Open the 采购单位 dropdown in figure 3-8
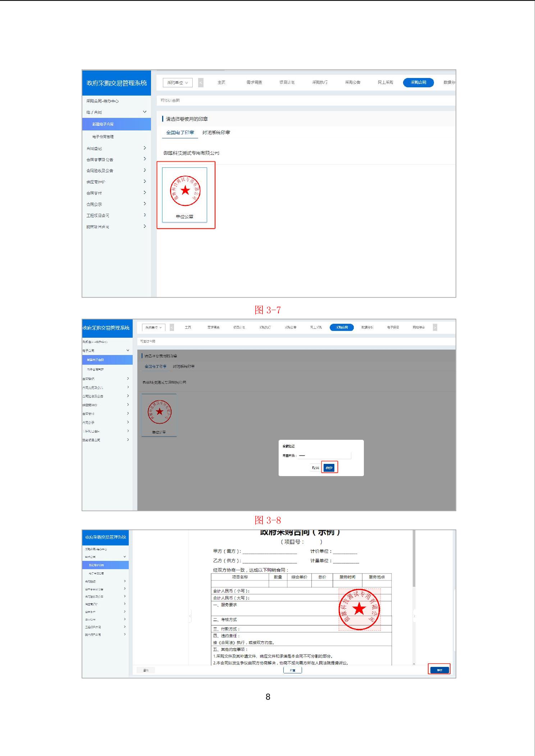 pyautogui.click(x=154, y=327)
